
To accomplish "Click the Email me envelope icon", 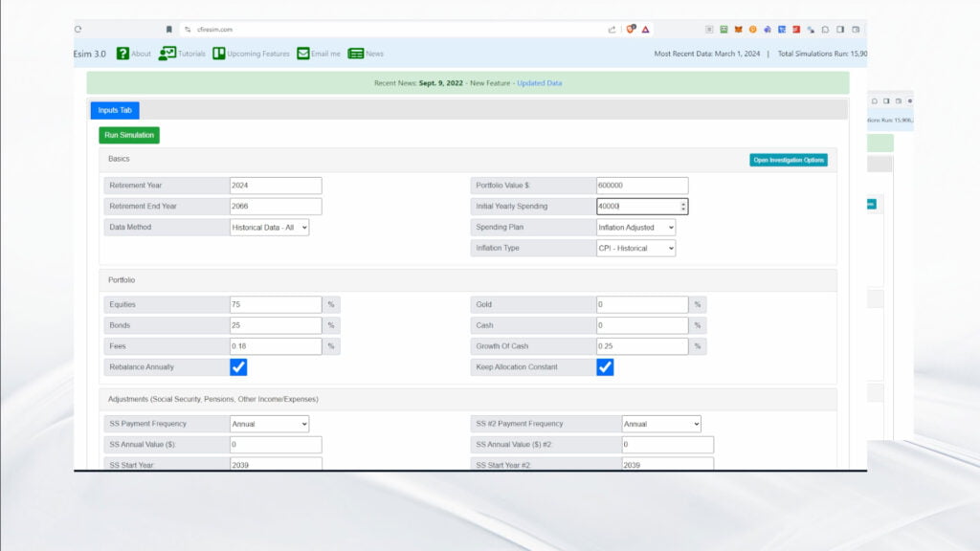I will click(x=303, y=54).
